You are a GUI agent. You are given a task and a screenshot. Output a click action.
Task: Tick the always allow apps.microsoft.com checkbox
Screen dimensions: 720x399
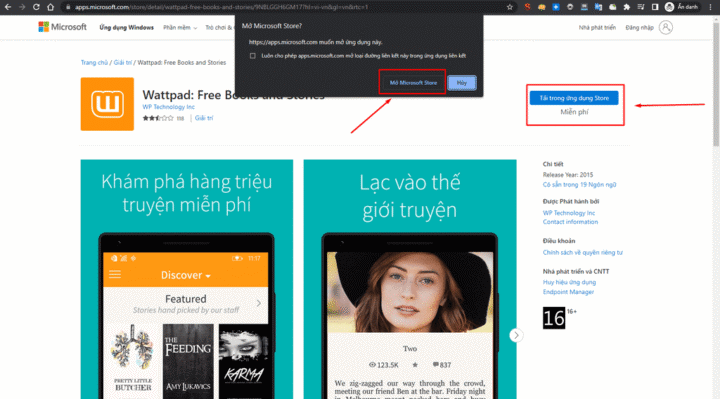tap(253, 56)
